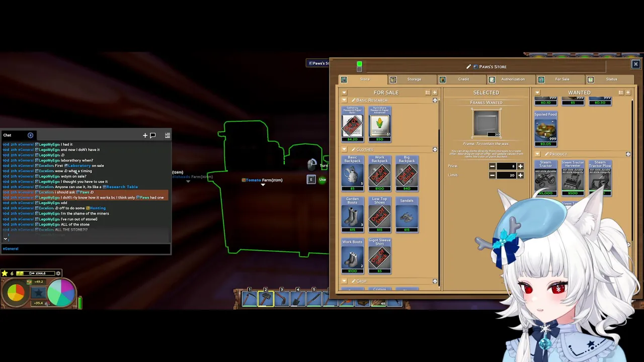Open the Laboratory link in chat

pyautogui.click(x=77, y=165)
